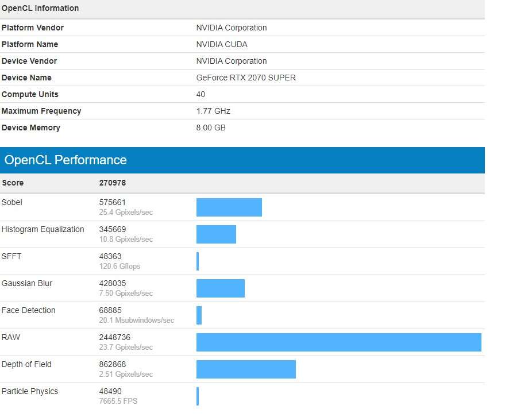532x417 pixels.
Task: Click the NVIDIA CUDA platform name value
Action: (x=222, y=44)
